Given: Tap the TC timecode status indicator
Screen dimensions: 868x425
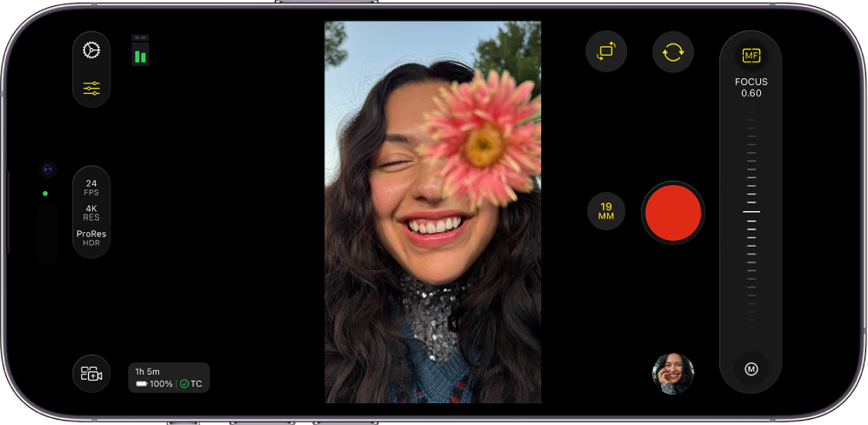Looking at the screenshot, I should click(x=191, y=383).
